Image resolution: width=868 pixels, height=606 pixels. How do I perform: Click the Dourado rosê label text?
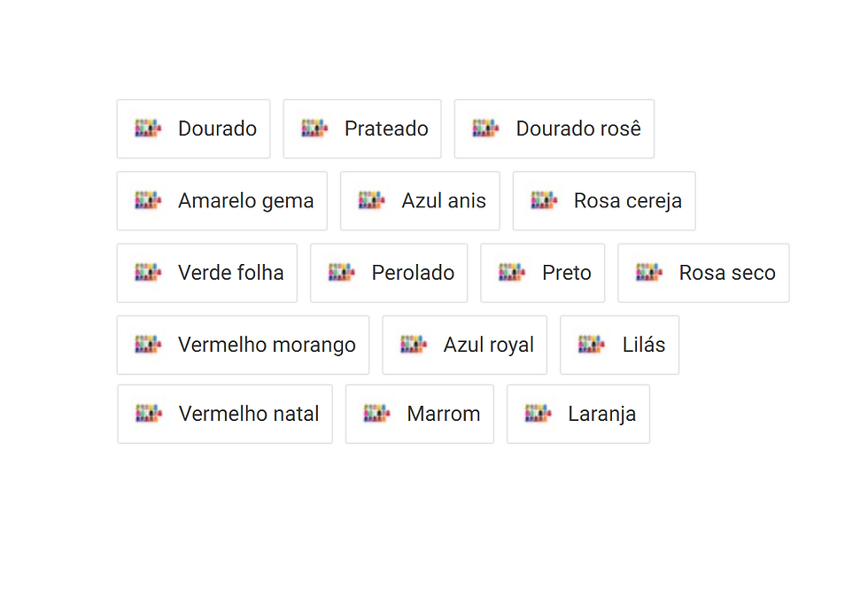(x=578, y=128)
